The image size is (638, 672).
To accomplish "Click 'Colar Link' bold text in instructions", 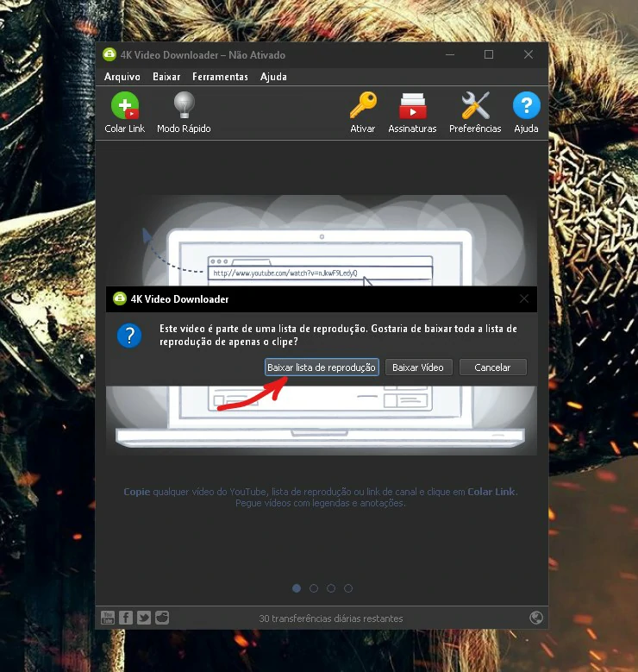I will tap(491, 492).
